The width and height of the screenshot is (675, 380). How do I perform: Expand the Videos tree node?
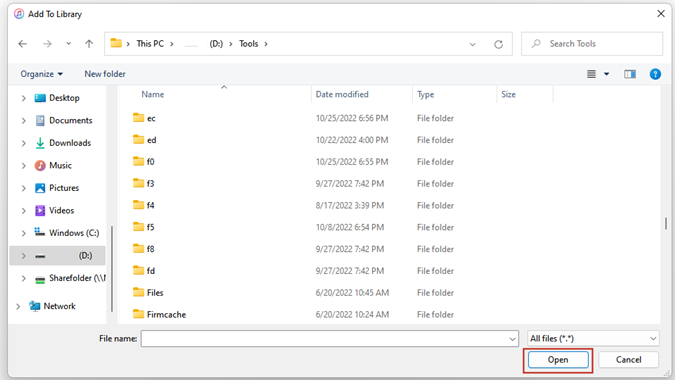(23, 210)
